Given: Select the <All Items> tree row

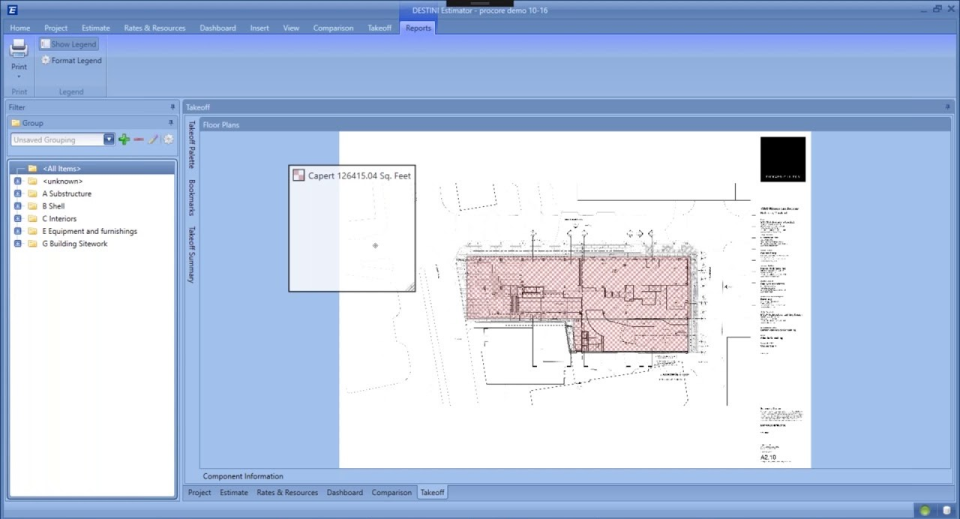Looking at the screenshot, I should point(61,169).
